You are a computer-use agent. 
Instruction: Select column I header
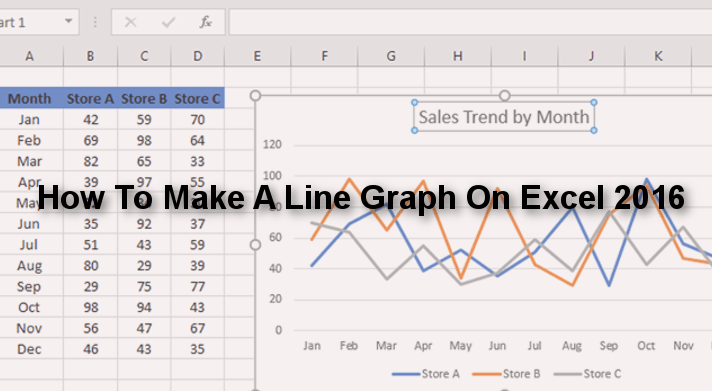(x=524, y=56)
